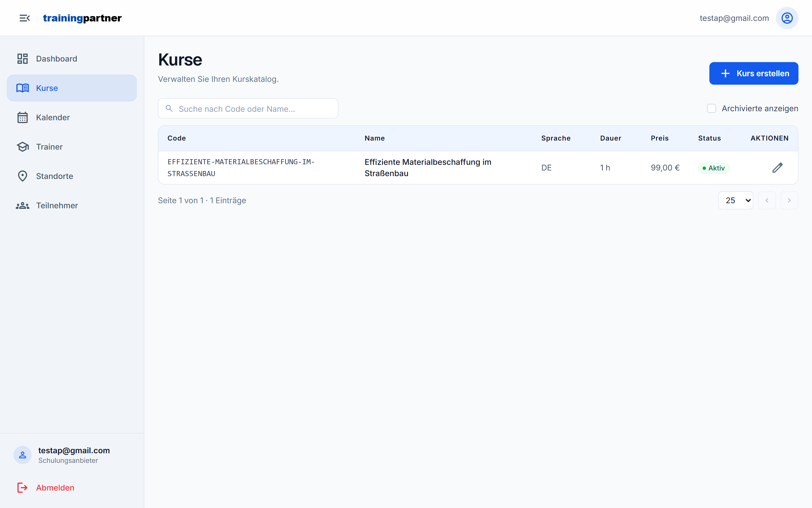
Task: Navigate to Trainer section
Action: click(72, 147)
